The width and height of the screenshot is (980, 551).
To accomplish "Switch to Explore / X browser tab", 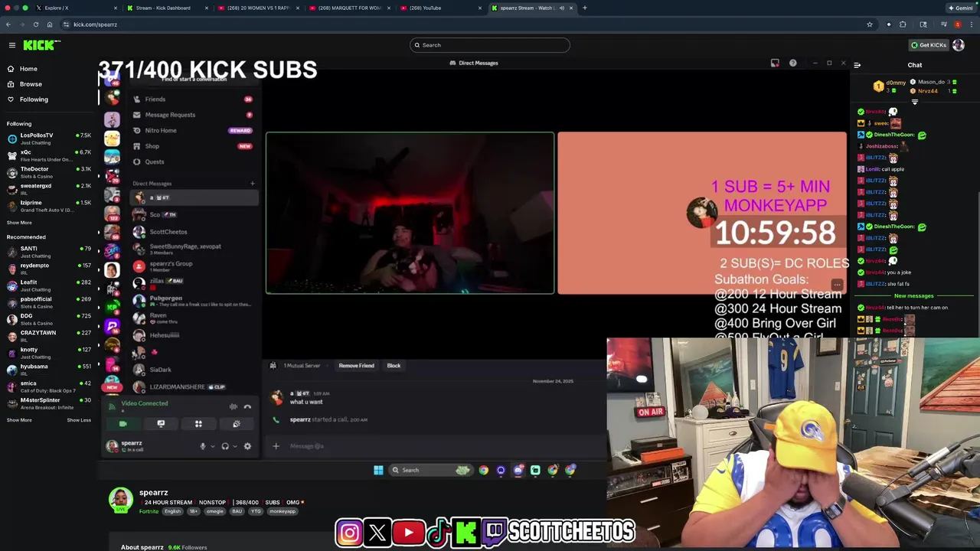I will pyautogui.click(x=77, y=8).
